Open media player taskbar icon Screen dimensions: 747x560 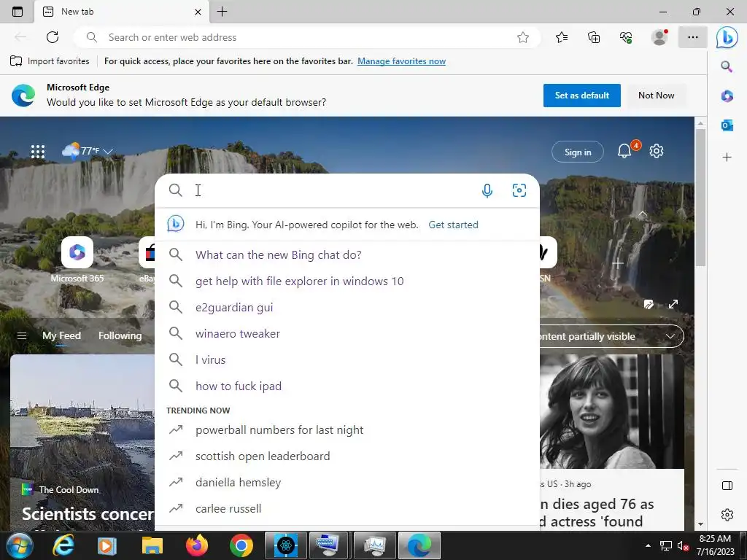tap(107, 545)
